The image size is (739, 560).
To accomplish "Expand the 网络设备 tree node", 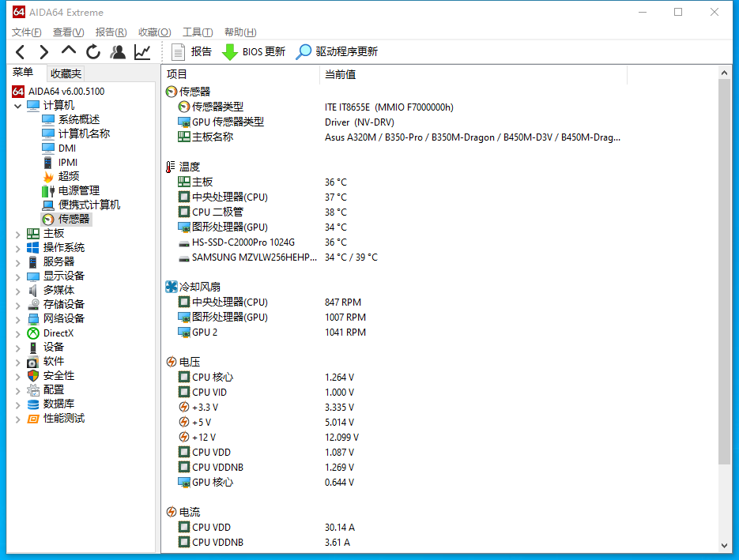I will tap(18, 319).
